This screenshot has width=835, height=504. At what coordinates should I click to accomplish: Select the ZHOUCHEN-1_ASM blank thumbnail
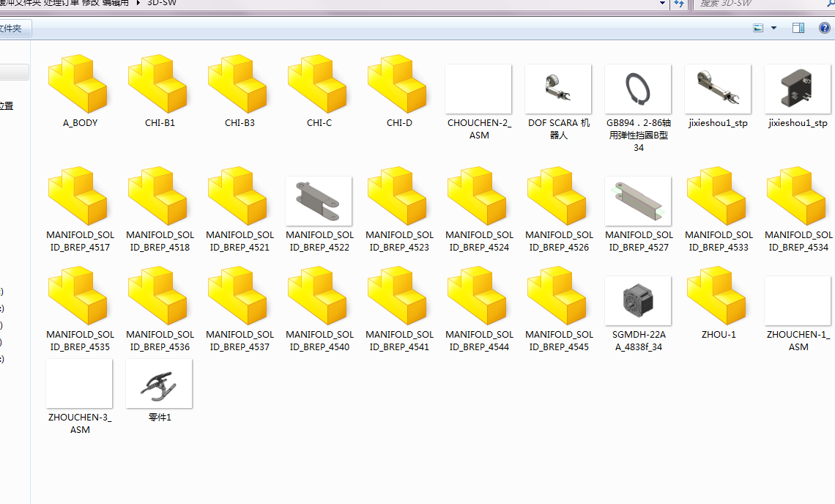pos(798,300)
